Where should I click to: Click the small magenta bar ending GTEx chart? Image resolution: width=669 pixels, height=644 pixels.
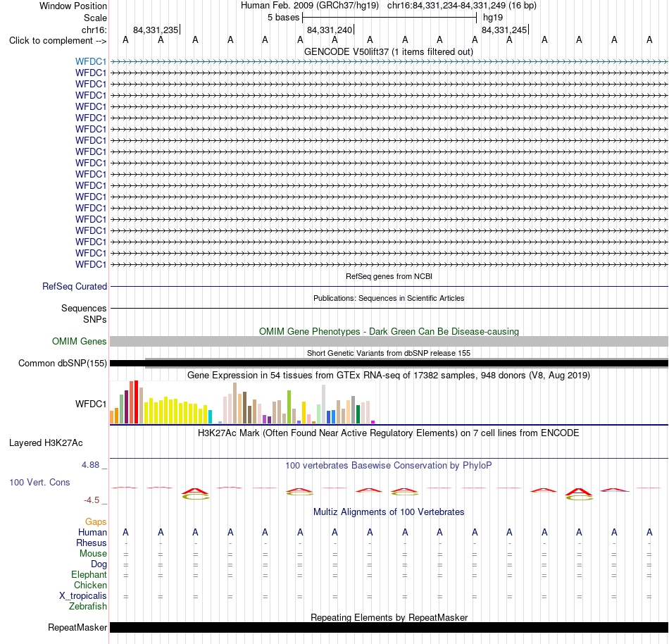pyautogui.click(x=373, y=422)
